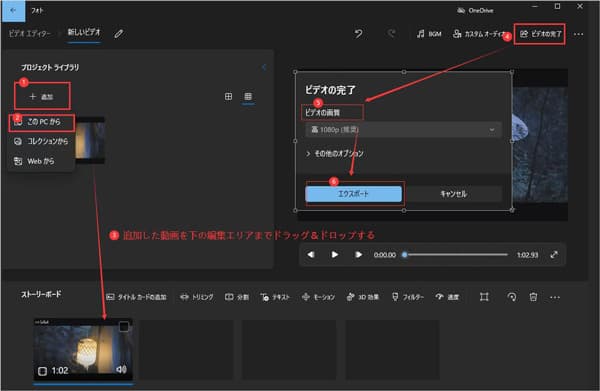
Task: Add a title card to the storyboard
Action: [x=136, y=297]
